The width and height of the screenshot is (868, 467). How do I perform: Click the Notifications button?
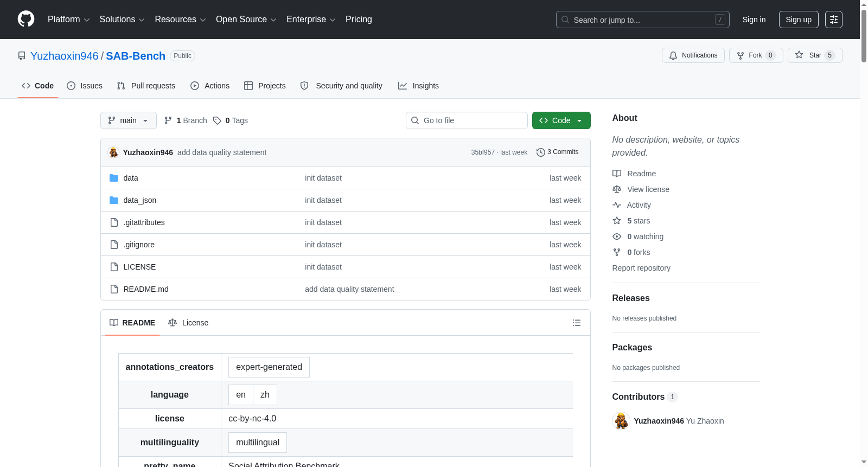coord(693,55)
